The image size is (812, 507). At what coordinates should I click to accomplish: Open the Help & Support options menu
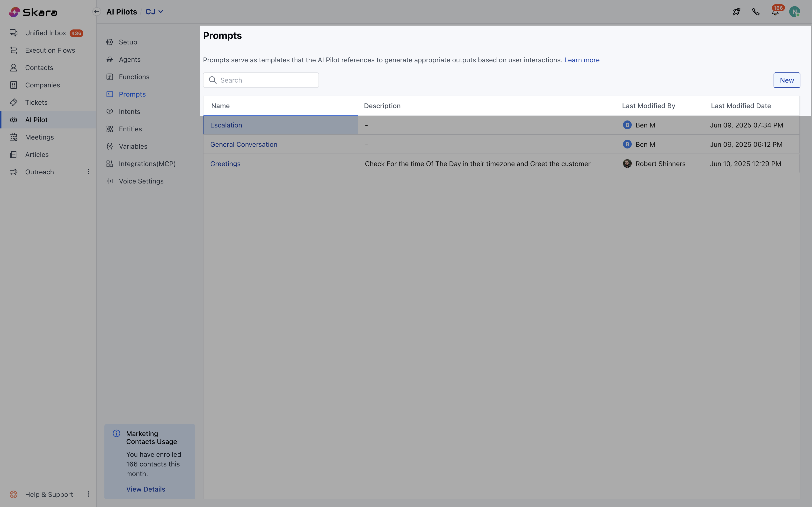pos(88,494)
